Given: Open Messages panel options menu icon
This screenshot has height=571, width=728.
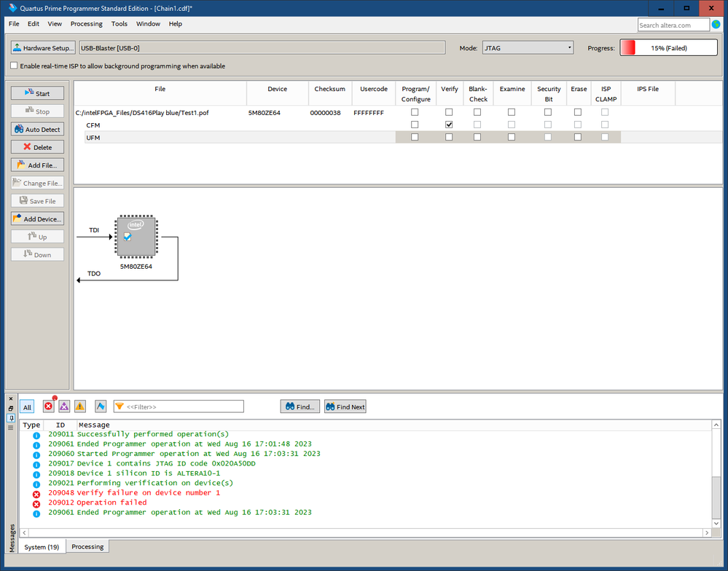Looking at the screenshot, I should [x=11, y=428].
